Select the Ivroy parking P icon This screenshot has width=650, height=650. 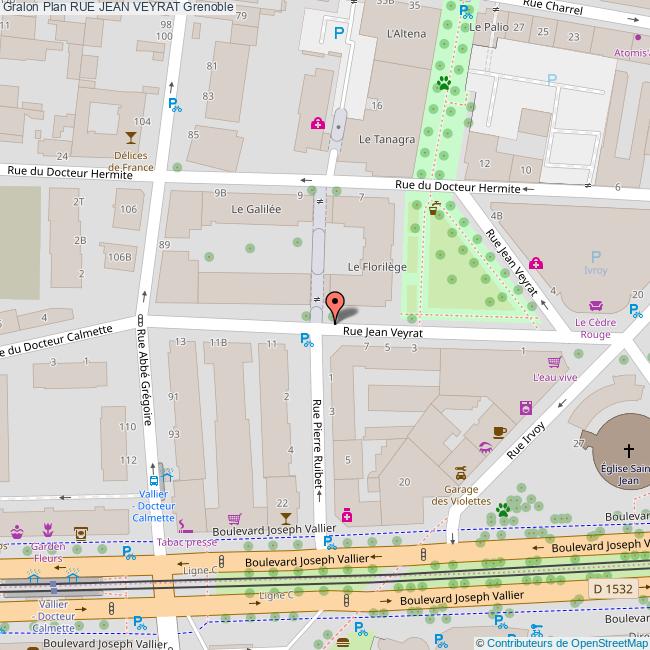(596, 257)
